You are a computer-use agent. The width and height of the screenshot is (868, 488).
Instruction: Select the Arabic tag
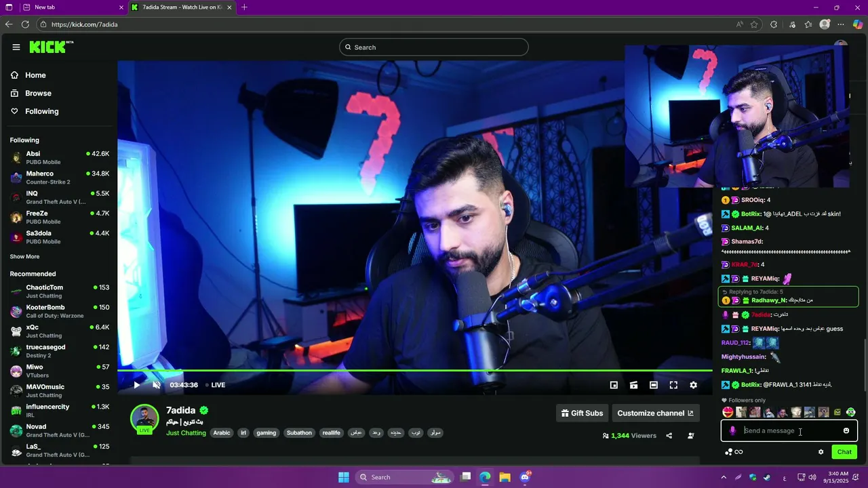click(222, 432)
